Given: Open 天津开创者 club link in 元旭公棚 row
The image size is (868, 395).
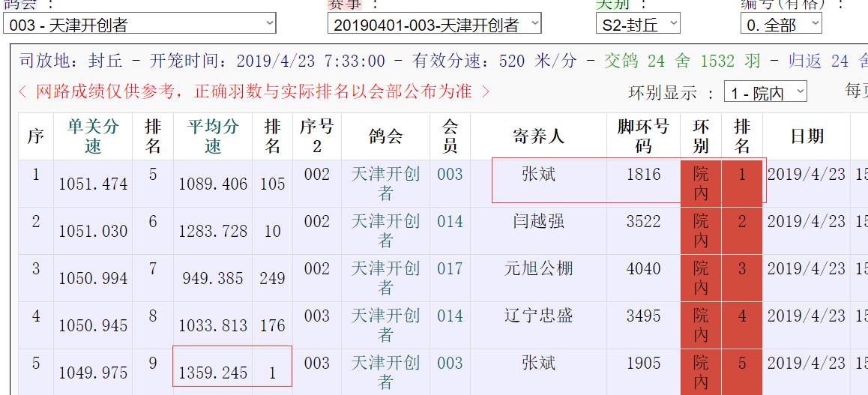Looking at the screenshot, I should 385,278.
